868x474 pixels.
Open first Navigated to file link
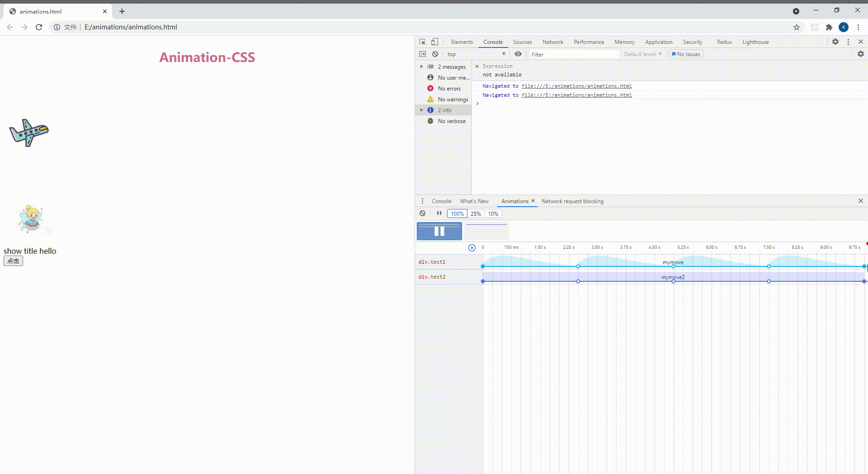(x=576, y=86)
